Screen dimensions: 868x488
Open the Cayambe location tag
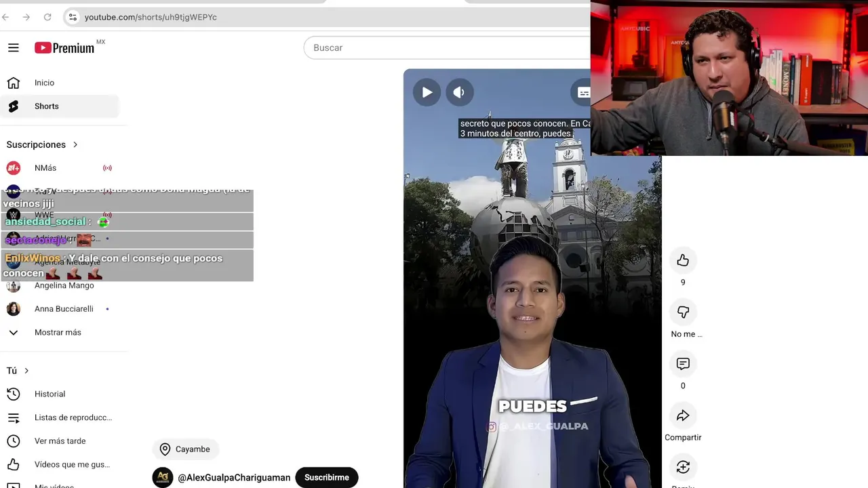(x=185, y=449)
